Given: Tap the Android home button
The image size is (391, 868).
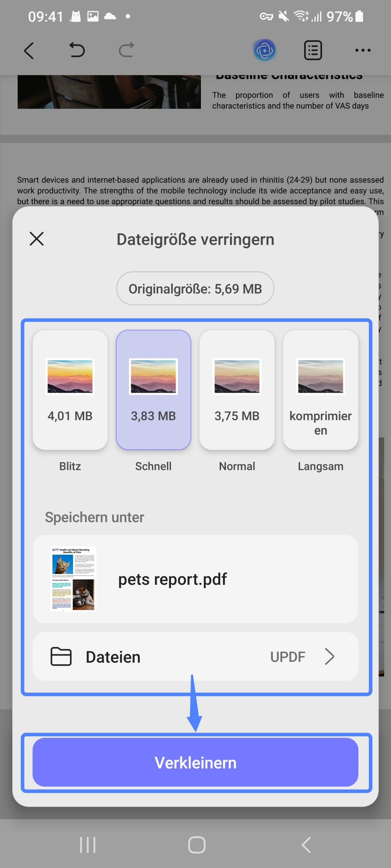Looking at the screenshot, I should pos(197,845).
